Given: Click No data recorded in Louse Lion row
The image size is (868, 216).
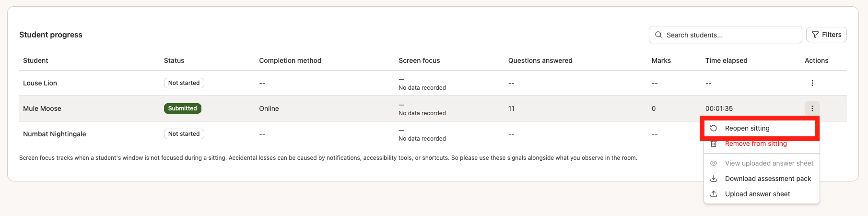Looking at the screenshot, I should (422, 88).
